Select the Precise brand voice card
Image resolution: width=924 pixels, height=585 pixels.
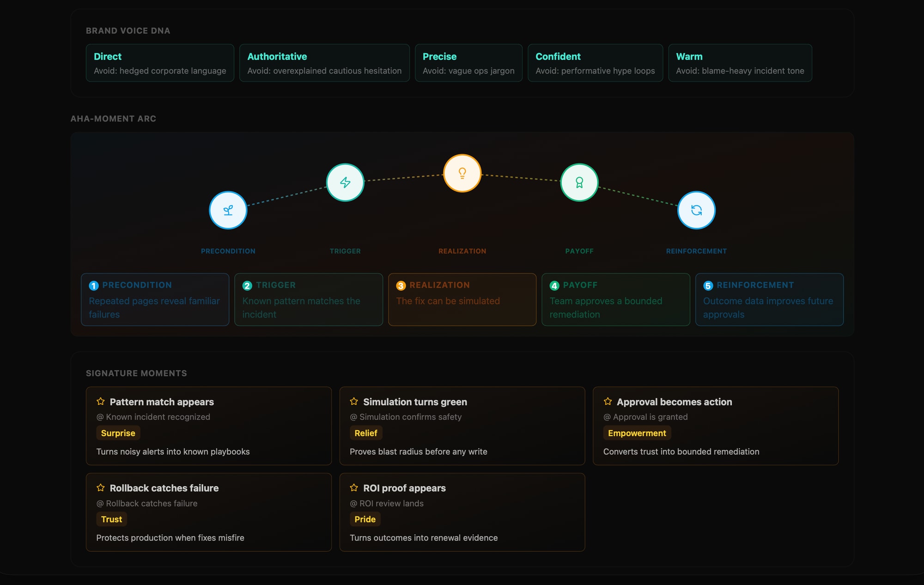[x=468, y=63]
